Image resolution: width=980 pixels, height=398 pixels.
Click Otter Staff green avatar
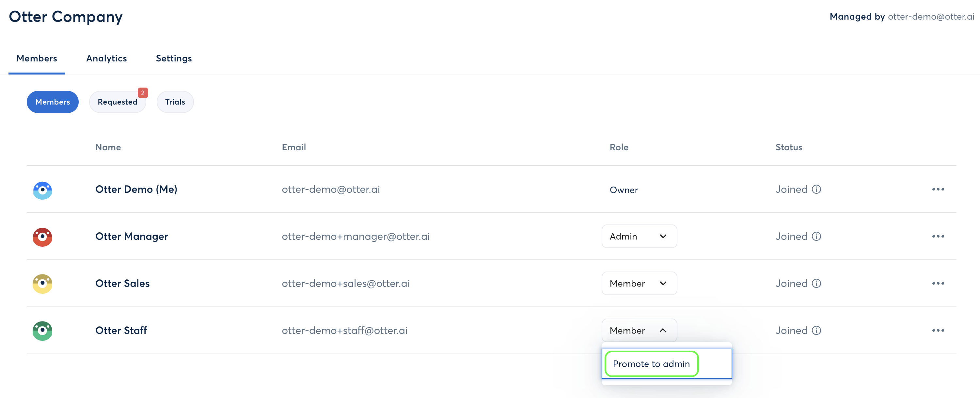[43, 331]
